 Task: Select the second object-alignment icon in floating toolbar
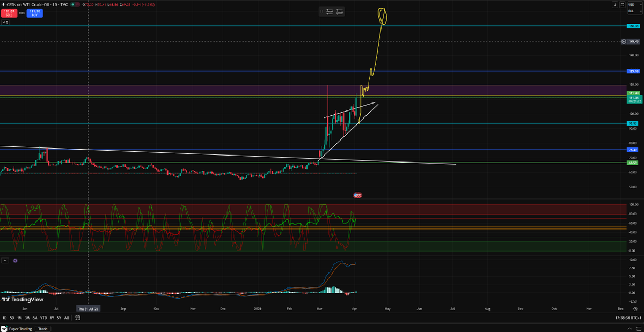click(x=340, y=11)
